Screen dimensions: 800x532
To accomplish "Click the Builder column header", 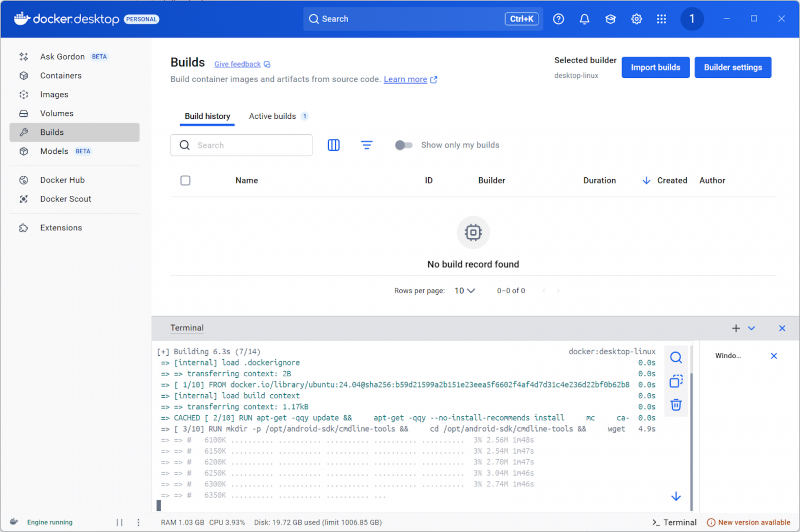I will point(492,180).
